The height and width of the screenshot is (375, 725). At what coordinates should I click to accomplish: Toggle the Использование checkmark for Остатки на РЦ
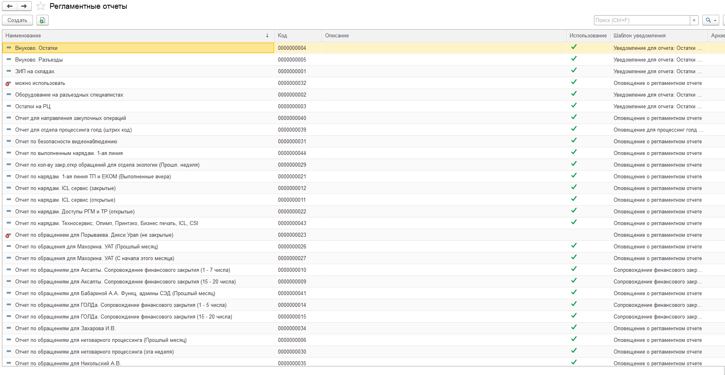click(574, 105)
